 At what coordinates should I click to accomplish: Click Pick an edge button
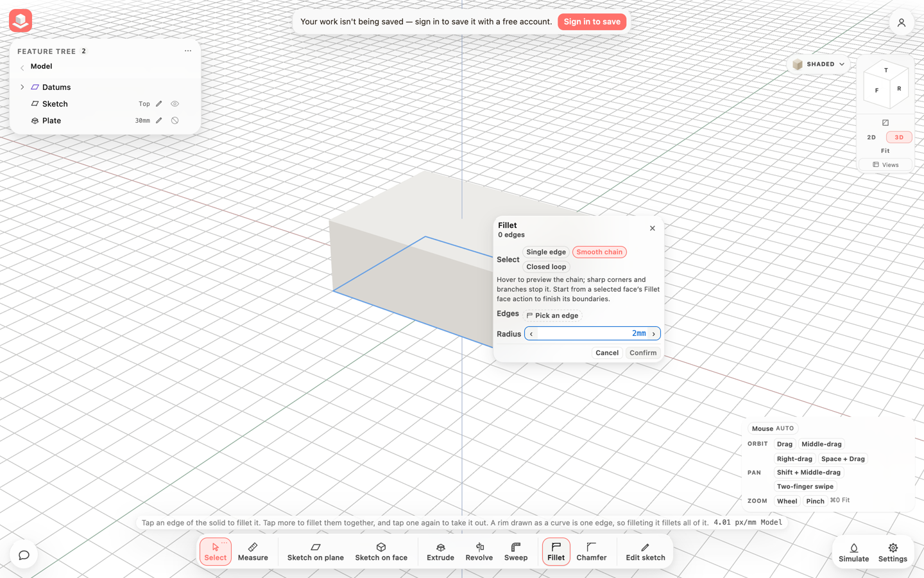click(552, 315)
